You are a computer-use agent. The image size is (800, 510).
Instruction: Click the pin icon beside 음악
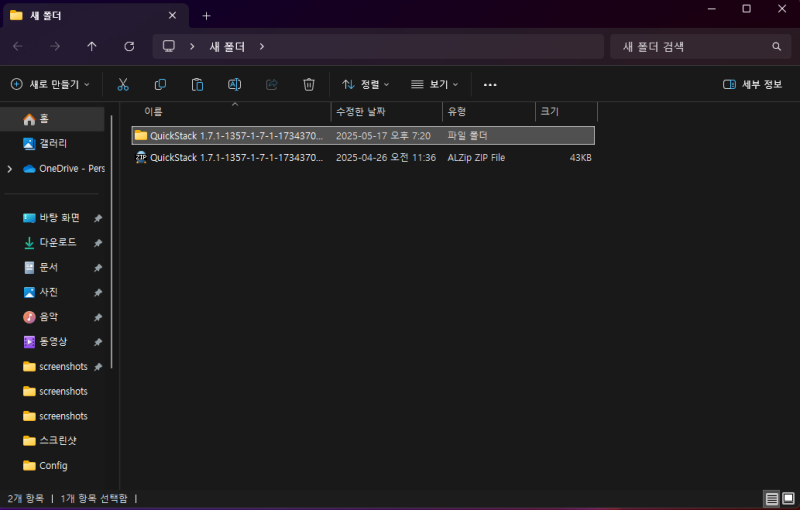coord(98,317)
